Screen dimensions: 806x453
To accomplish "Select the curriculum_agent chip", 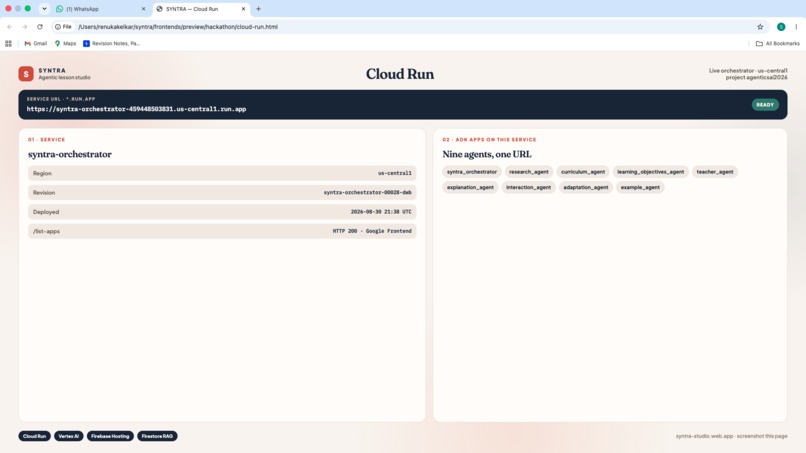I will 583,172.
